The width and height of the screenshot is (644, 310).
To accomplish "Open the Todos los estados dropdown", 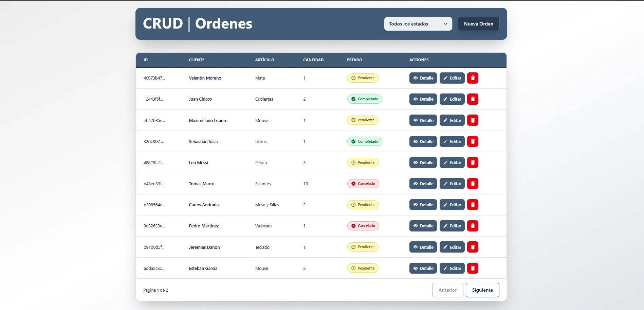I will pos(418,24).
